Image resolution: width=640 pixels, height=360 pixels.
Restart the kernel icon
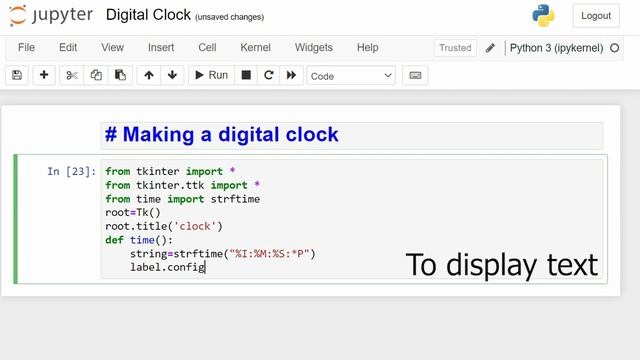(x=269, y=75)
